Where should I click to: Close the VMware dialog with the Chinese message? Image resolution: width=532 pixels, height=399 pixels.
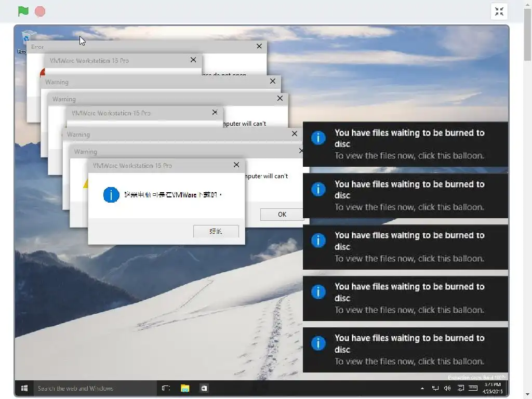236,165
